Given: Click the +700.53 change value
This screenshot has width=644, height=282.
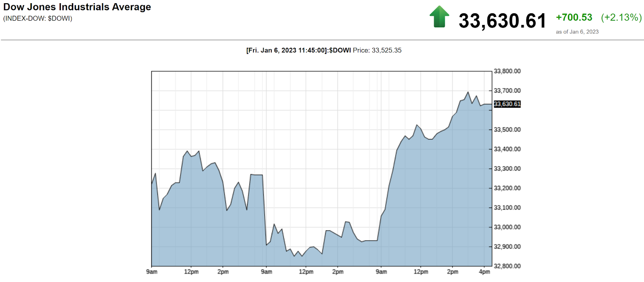Looking at the screenshot, I should 574,18.
